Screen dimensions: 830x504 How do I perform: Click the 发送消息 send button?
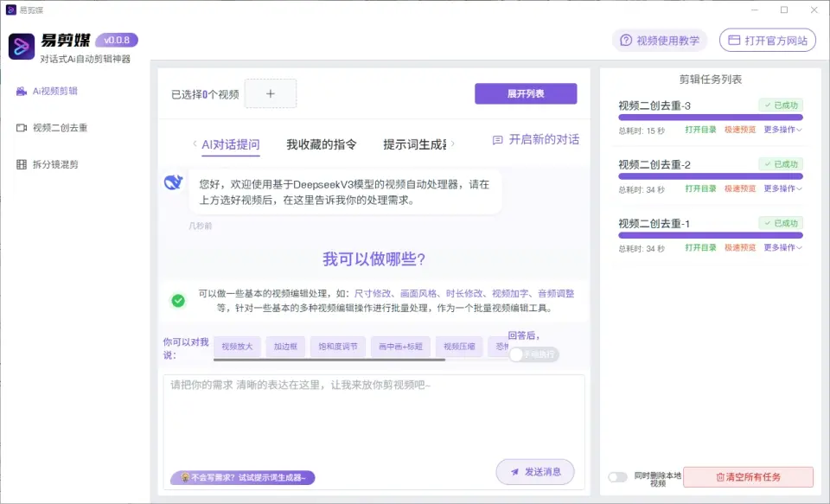(534, 472)
